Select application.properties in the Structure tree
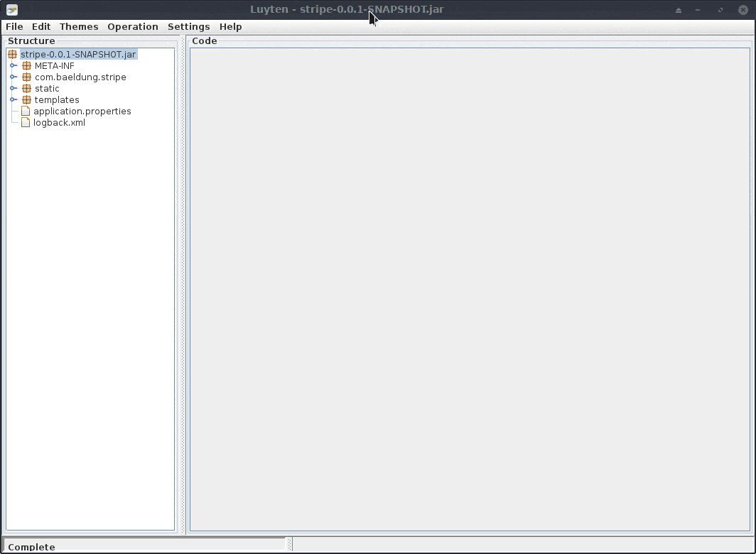Viewport: 756px width, 554px height. coord(82,111)
